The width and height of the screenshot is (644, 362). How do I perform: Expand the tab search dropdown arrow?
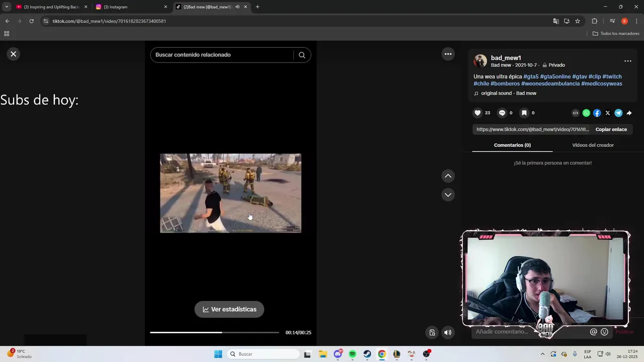pos(7,7)
